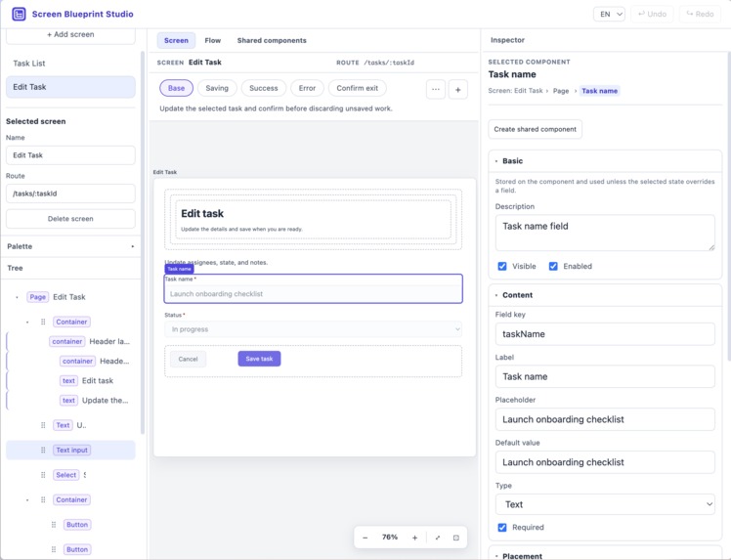Expand the Palette panel
The width and height of the screenshot is (731, 560).
click(x=132, y=246)
